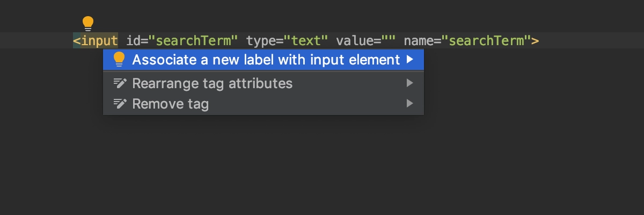
Task: Click the name attribute value "searchTerm"
Action: click(x=486, y=40)
